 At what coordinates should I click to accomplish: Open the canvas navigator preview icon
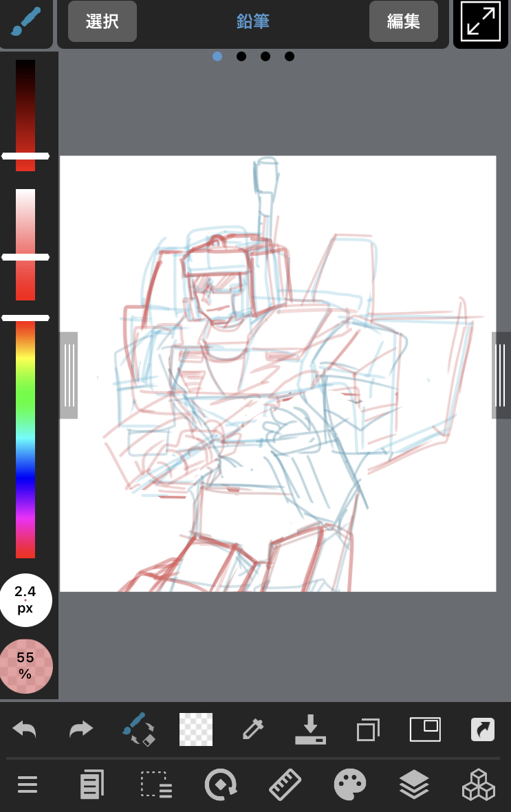[x=425, y=729]
